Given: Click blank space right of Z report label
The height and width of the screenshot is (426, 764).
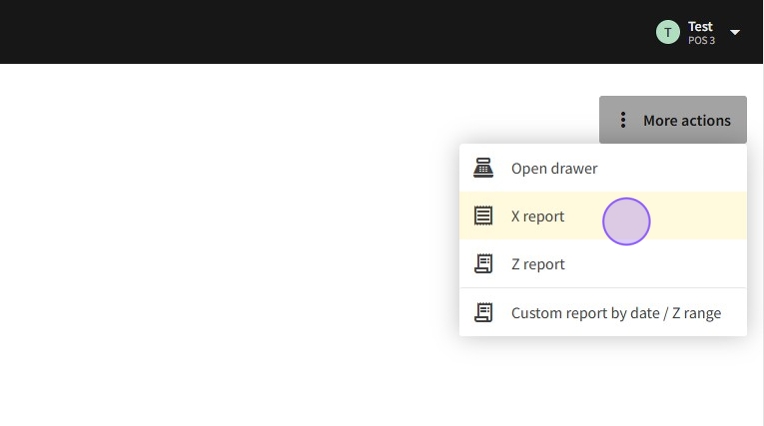Looking at the screenshot, I should click(x=660, y=264).
